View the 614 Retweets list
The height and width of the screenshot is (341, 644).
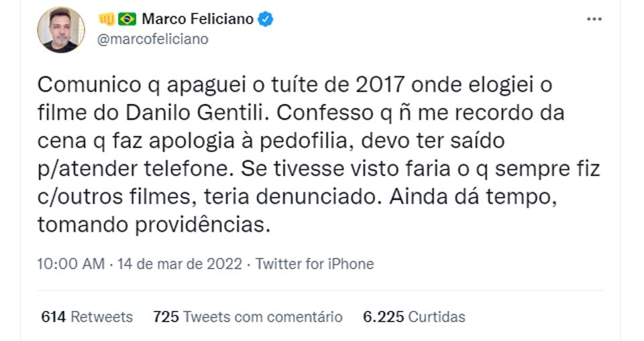click(87, 316)
